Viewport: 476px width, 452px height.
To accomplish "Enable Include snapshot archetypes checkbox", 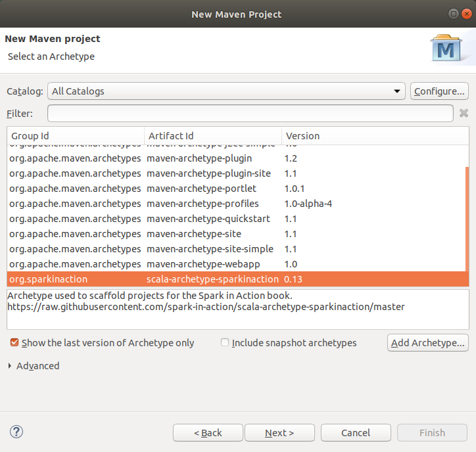I will pyautogui.click(x=225, y=343).
